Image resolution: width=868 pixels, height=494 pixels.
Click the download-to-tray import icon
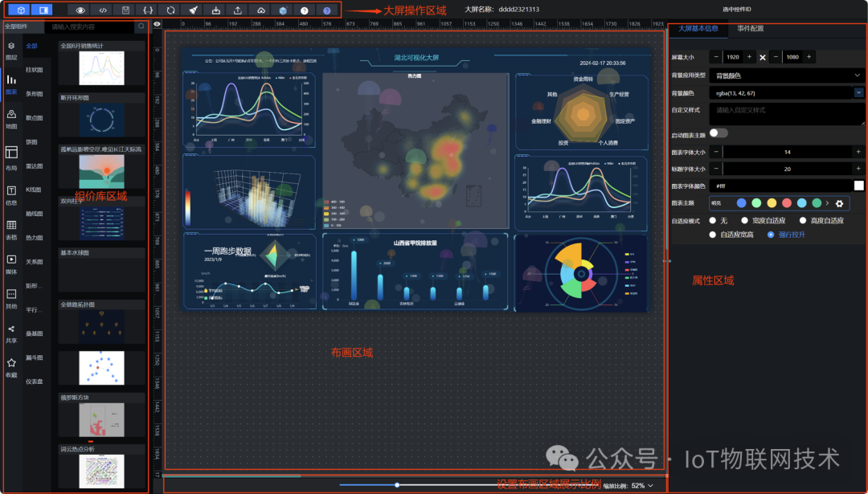(x=215, y=10)
